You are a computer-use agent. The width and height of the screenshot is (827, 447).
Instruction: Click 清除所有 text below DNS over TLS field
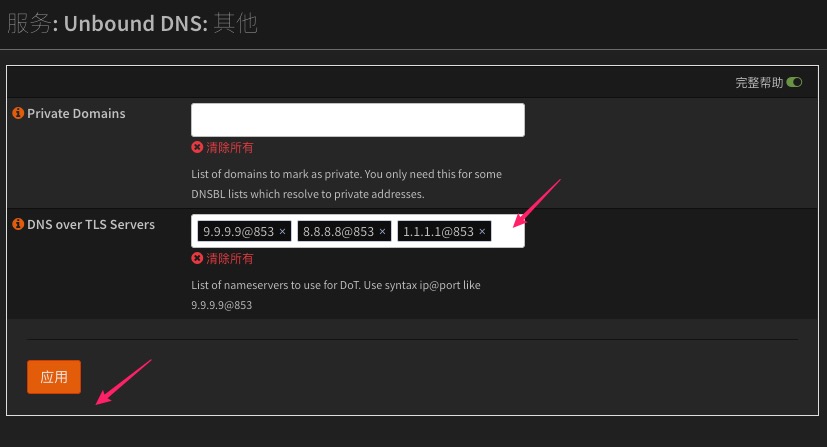[x=230, y=259]
